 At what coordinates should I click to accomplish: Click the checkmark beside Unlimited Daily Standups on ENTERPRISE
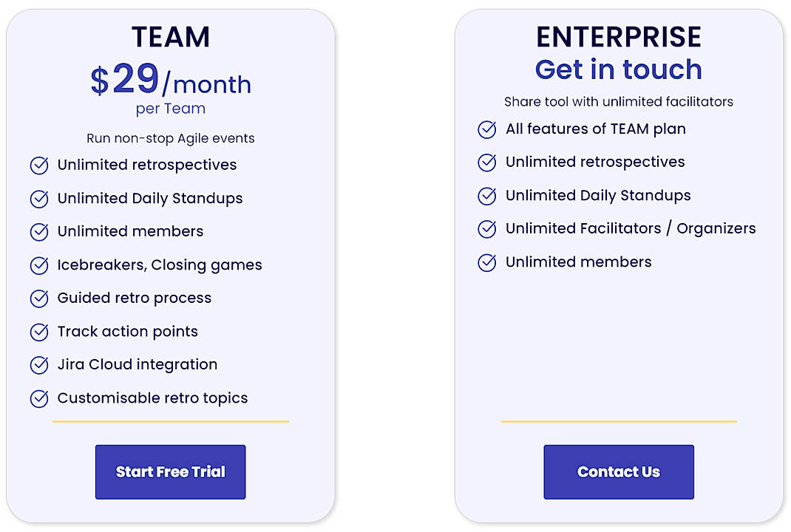(x=487, y=196)
